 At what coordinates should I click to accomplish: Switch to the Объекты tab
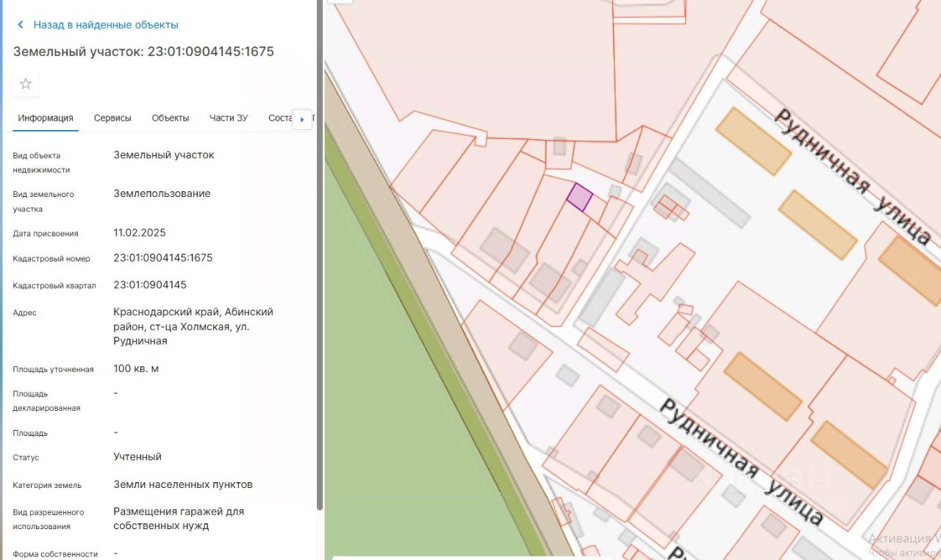[x=171, y=118]
